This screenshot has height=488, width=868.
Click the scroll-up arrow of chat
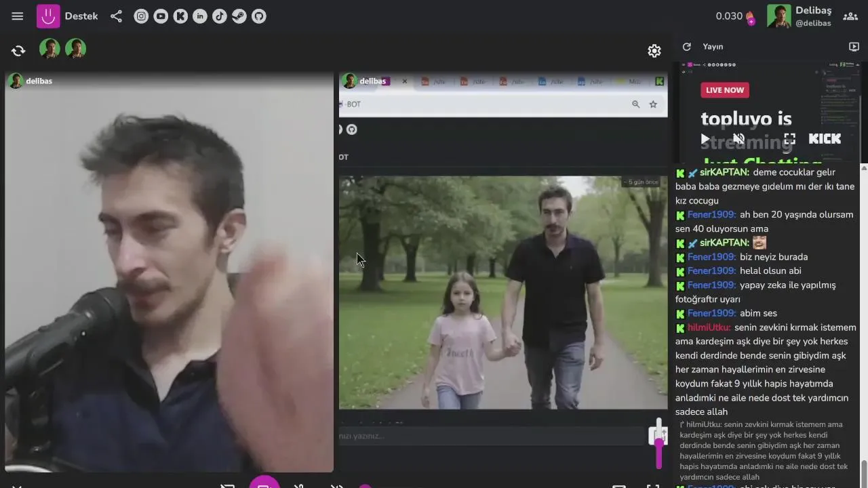(864, 167)
